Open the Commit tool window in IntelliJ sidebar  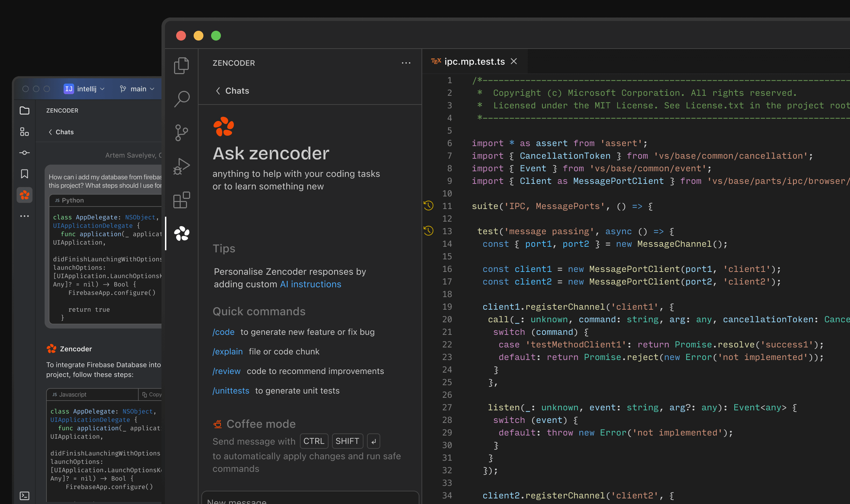tap(24, 153)
